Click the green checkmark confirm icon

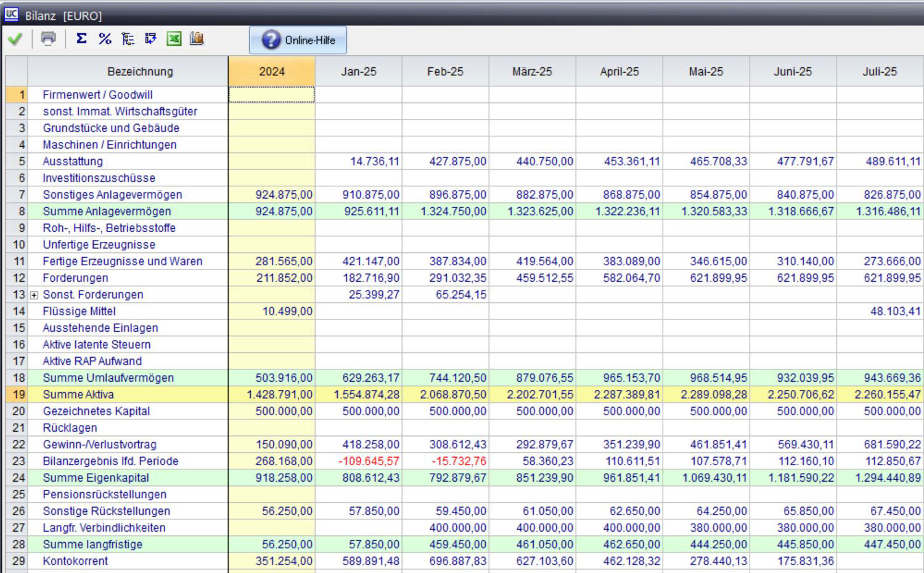[x=15, y=39]
